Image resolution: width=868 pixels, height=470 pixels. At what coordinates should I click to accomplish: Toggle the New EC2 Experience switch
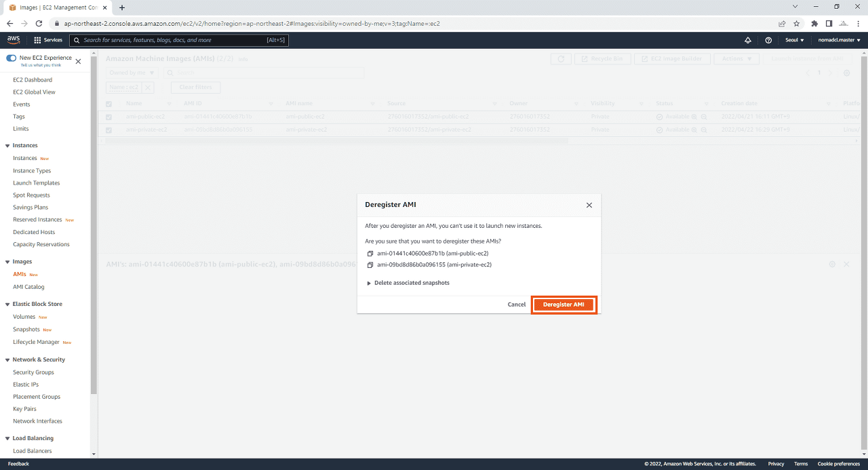pyautogui.click(x=11, y=58)
